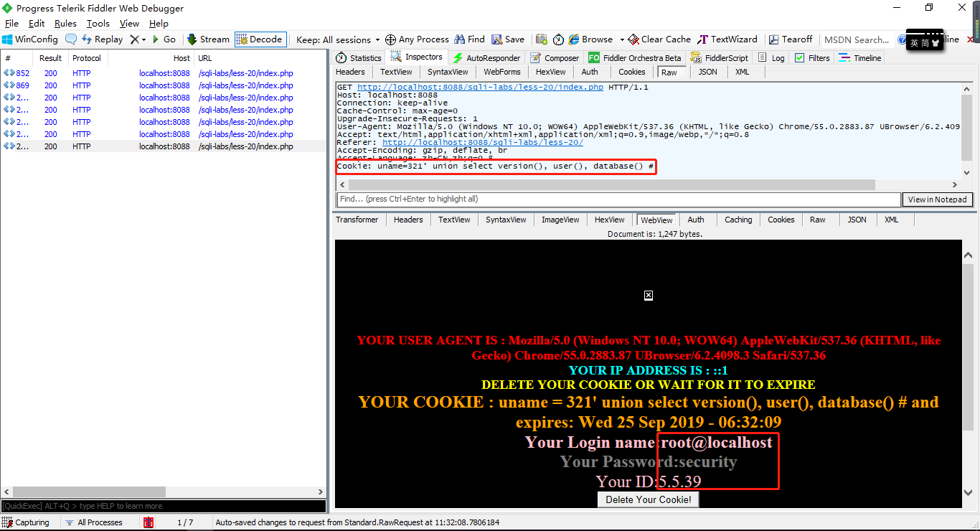Open the TextWizard tool
Viewport: 980px width, 531px height.
tap(727, 39)
